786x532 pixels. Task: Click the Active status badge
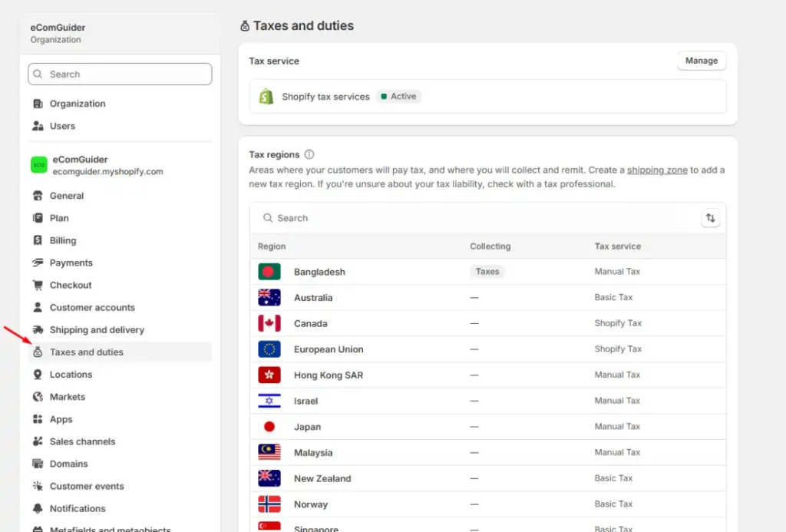tap(399, 96)
